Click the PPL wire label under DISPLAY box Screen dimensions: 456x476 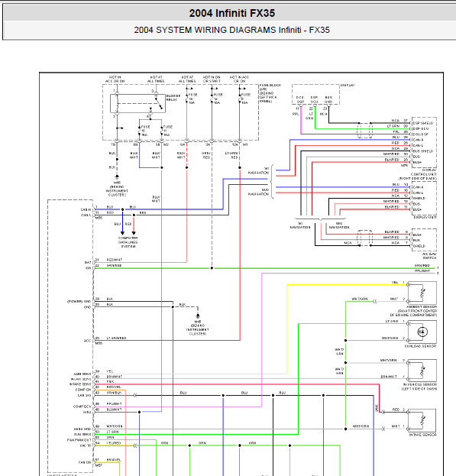[x=296, y=114]
